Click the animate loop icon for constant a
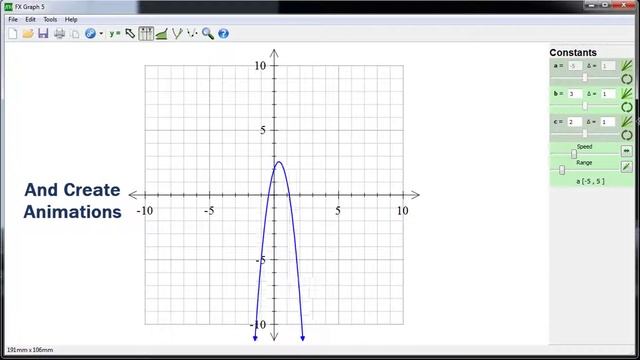Screen dimensions: 640x360 click(x=627, y=79)
